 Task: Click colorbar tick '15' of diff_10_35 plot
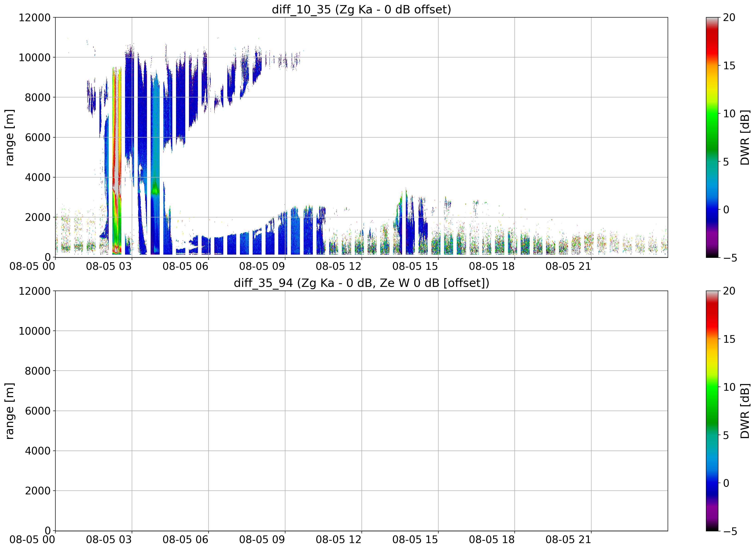pos(729,66)
